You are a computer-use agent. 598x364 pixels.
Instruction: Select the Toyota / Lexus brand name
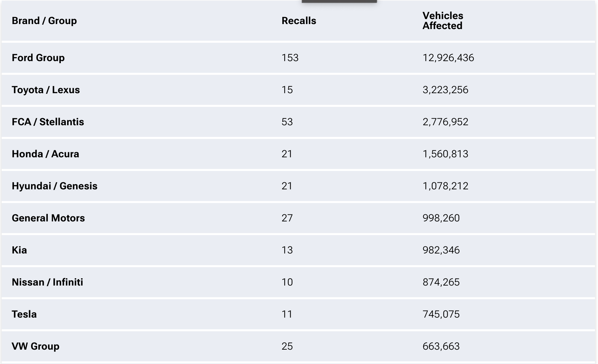coord(46,90)
